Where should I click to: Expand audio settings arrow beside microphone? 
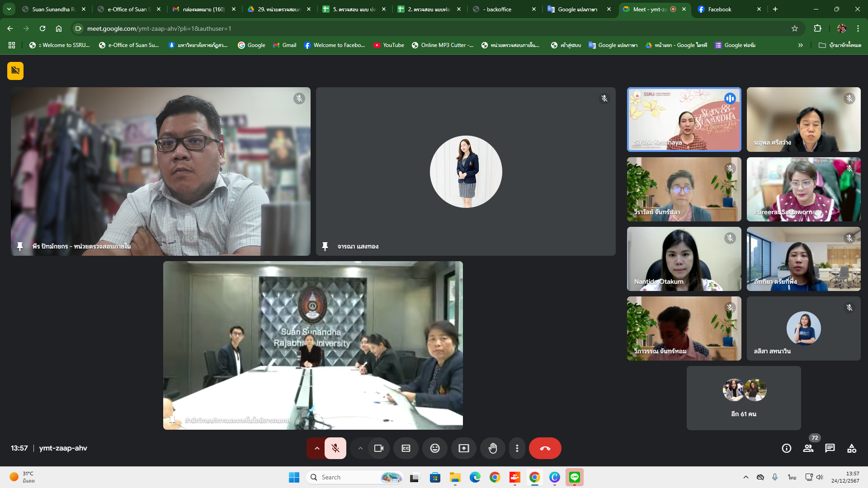click(x=317, y=448)
